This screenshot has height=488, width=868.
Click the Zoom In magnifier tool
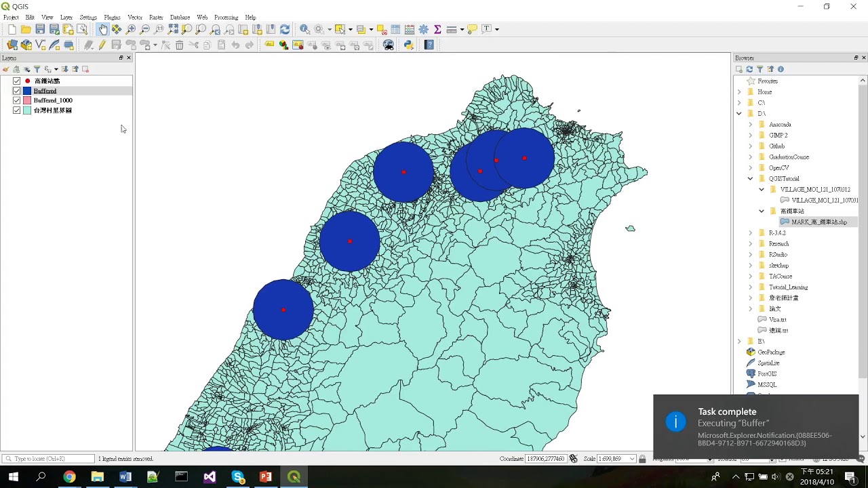pos(131,29)
